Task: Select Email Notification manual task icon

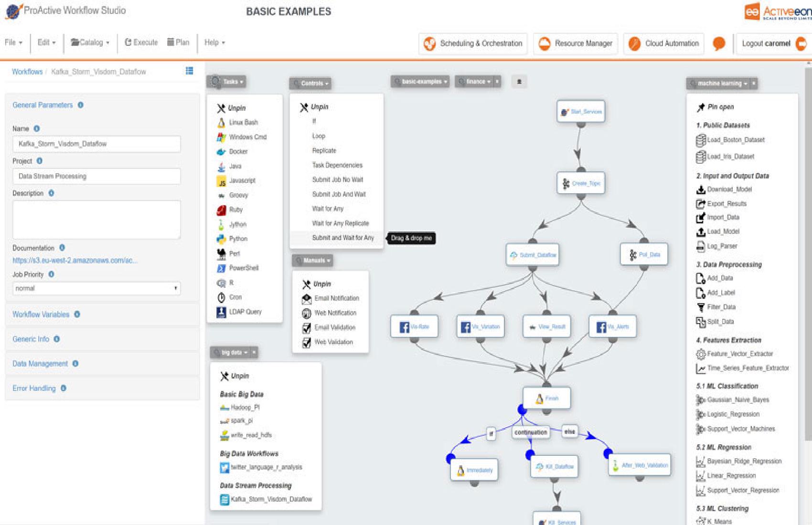Action: [x=307, y=299]
